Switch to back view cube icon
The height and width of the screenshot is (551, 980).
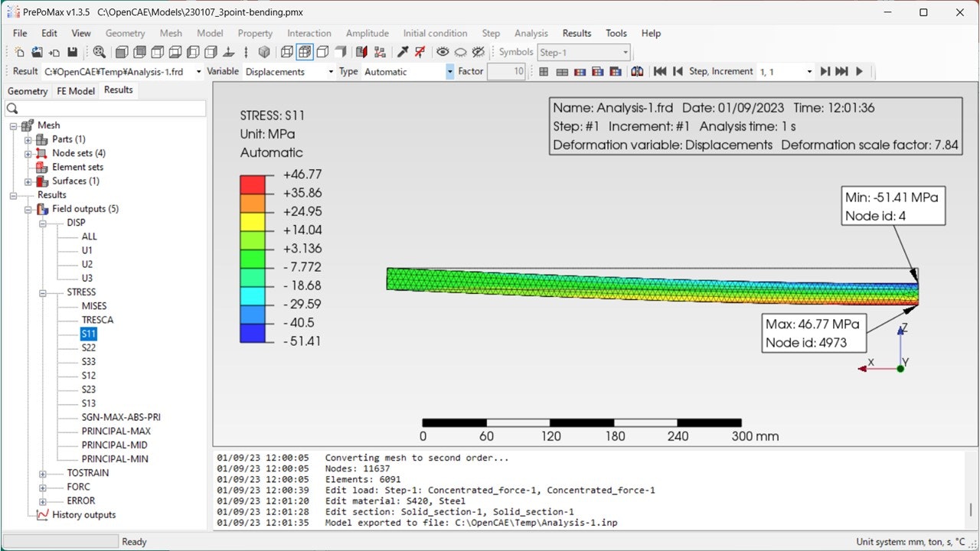coord(139,52)
